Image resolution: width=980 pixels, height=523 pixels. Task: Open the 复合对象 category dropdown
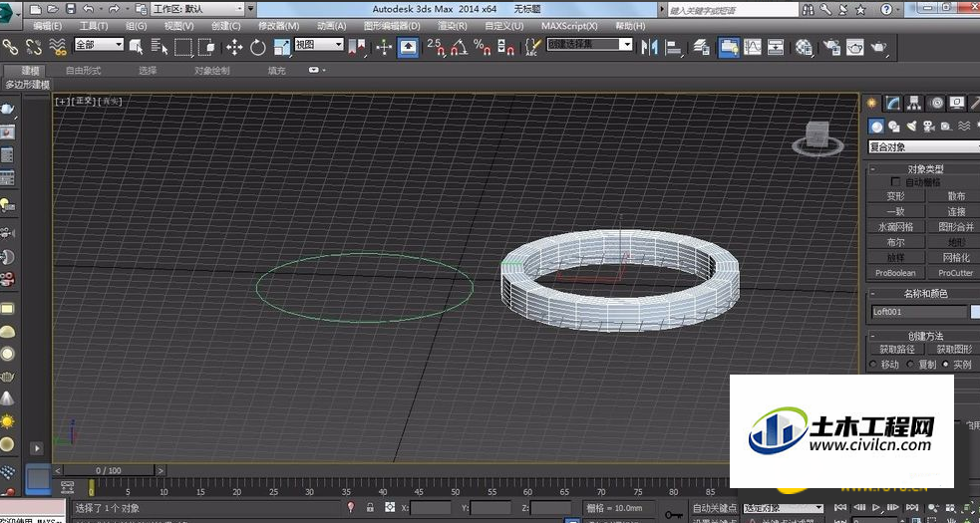(x=924, y=147)
